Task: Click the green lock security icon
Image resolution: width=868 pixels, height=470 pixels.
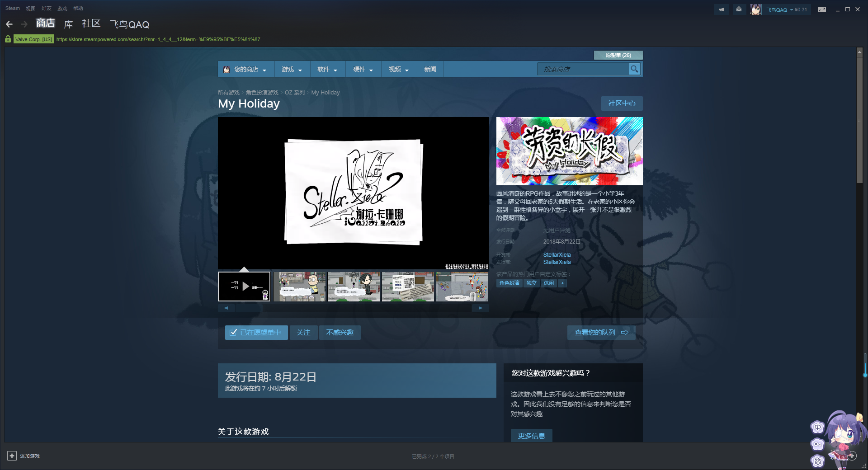Action: point(8,39)
